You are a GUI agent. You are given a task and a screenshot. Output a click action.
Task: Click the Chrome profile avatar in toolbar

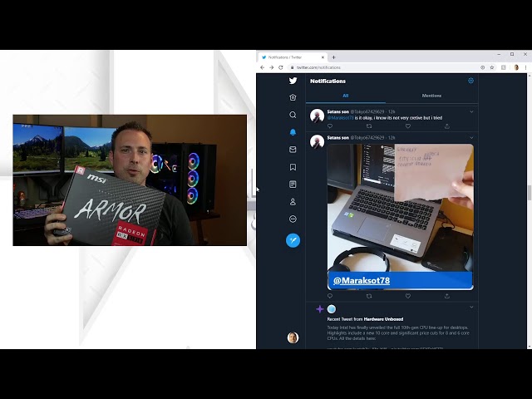click(516, 67)
